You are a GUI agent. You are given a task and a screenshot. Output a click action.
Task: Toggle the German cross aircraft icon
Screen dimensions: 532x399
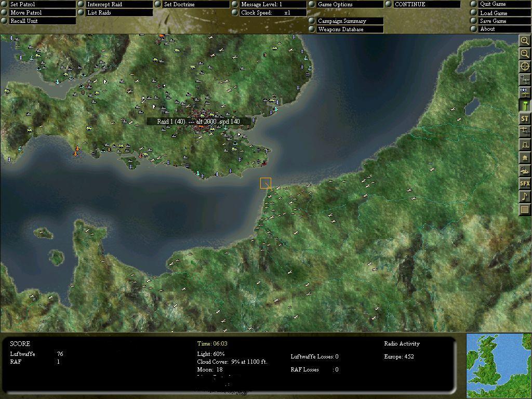click(525, 79)
